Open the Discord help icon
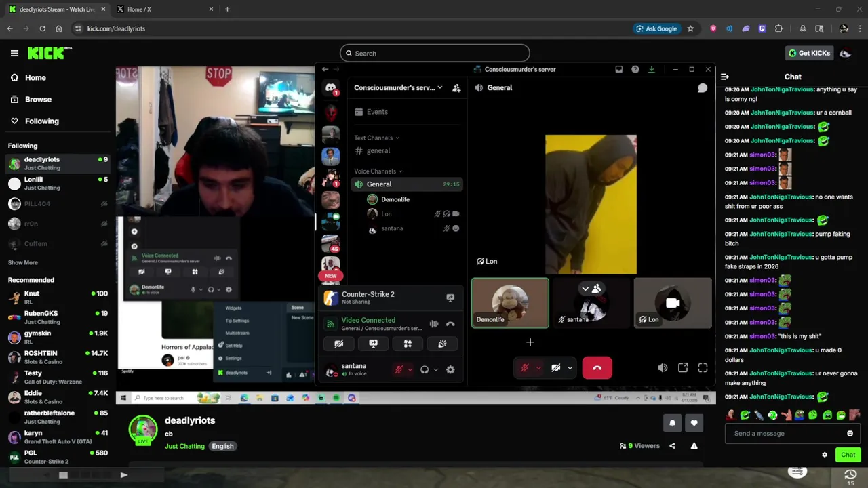The image size is (868, 488). (x=635, y=69)
